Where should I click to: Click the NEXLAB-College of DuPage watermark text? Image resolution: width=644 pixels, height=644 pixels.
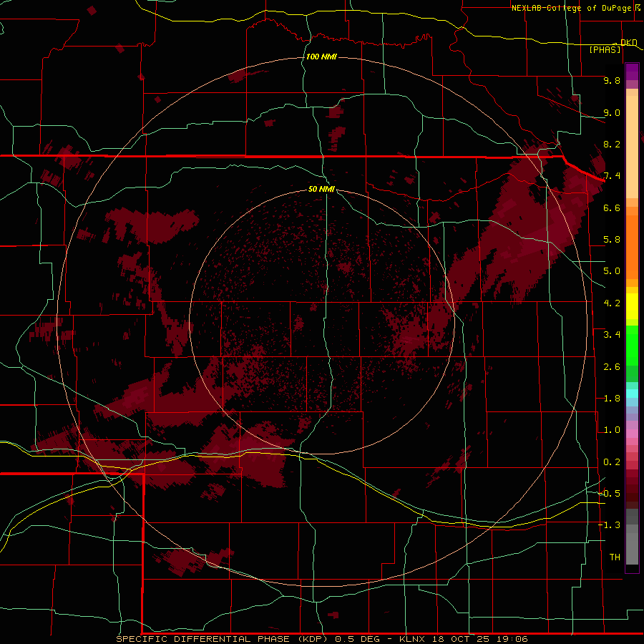click(x=572, y=8)
